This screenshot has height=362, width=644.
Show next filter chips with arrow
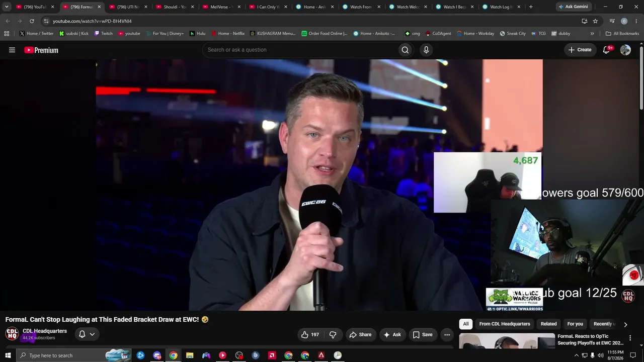[625, 324]
